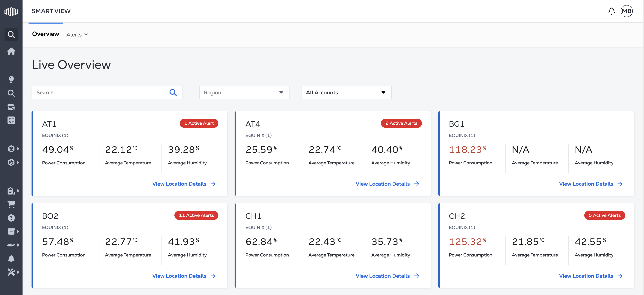The image size is (644, 295).
Task: Open the calculator icon in the sidebar
Action: coord(11,120)
